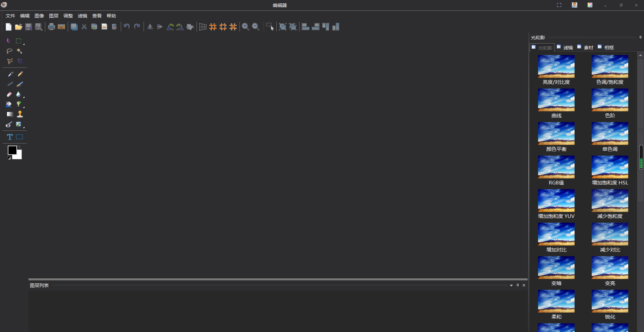The image size is (644, 332).
Task: Open the 图像 menu
Action: (x=39, y=16)
